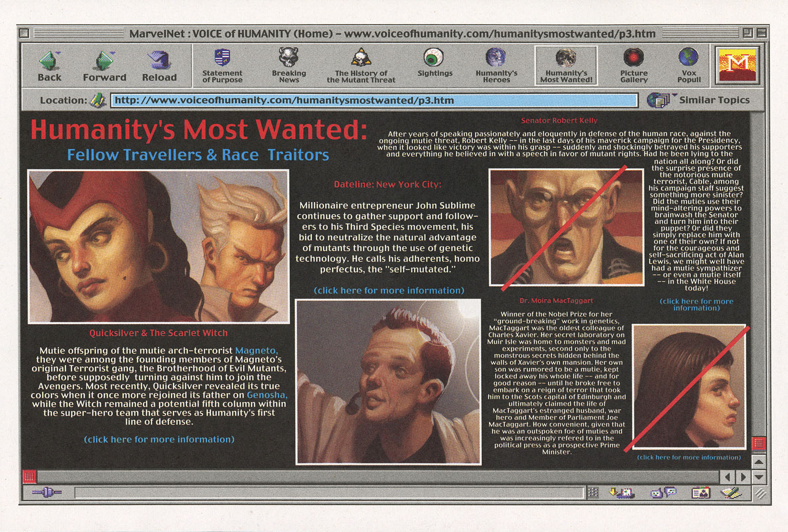The image size is (788, 532).
Task: Click the window collapse box in title bar
Action: [x=761, y=33]
